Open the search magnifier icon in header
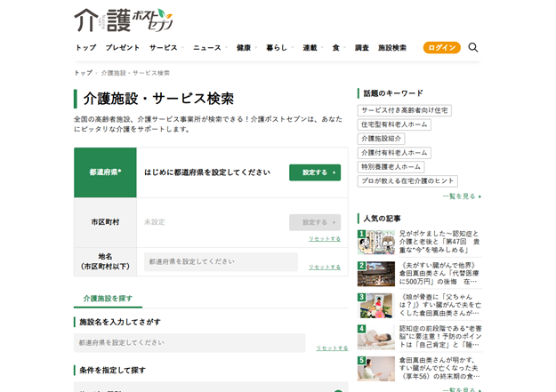This screenshot has height=392, width=556. point(473,47)
